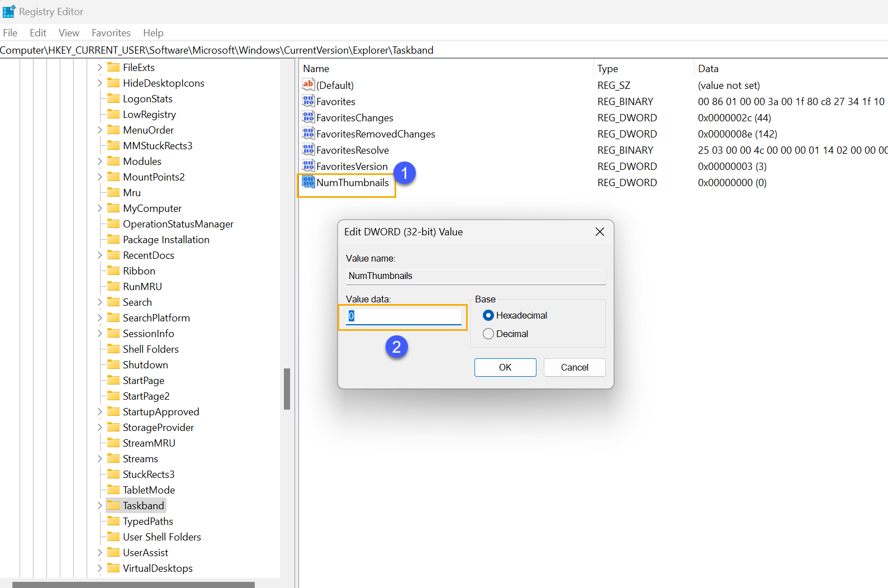Select the StreamMRU key
888x588 pixels.
click(x=149, y=443)
